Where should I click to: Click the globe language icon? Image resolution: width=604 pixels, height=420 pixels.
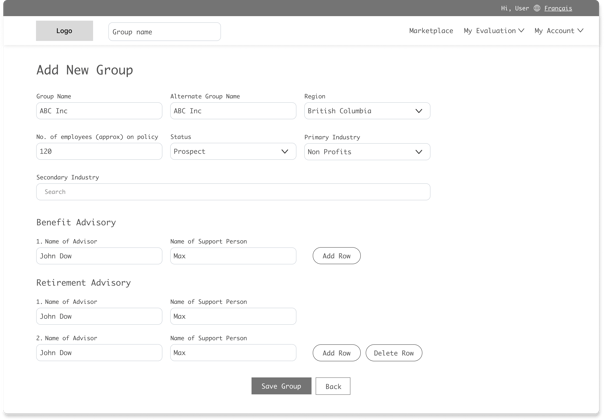[537, 8]
